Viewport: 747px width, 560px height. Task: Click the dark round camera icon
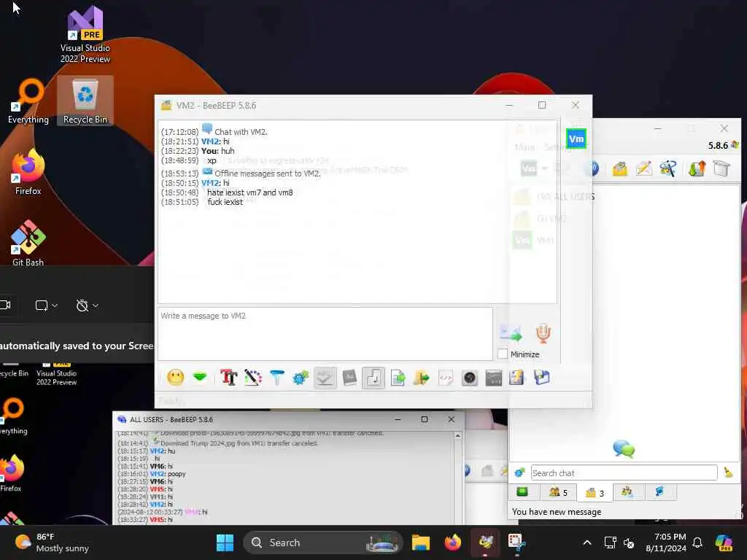(x=470, y=378)
